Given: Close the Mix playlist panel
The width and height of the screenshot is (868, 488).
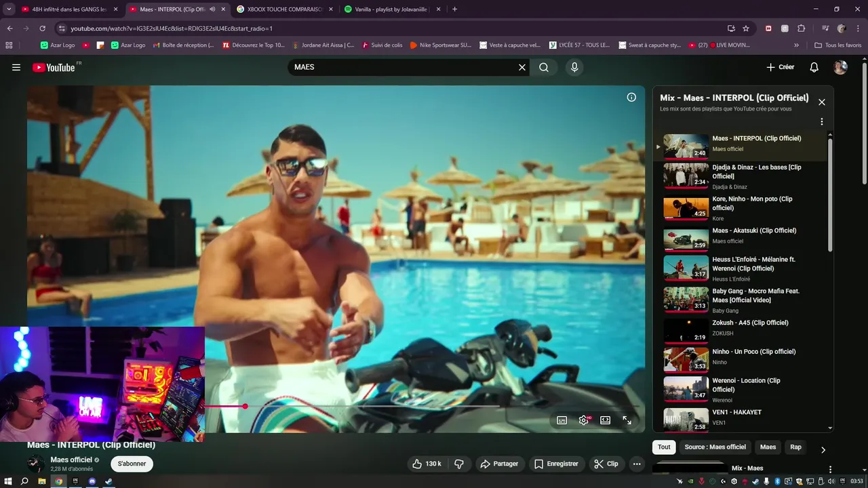Looking at the screenshot, I should tap(822, 102).
